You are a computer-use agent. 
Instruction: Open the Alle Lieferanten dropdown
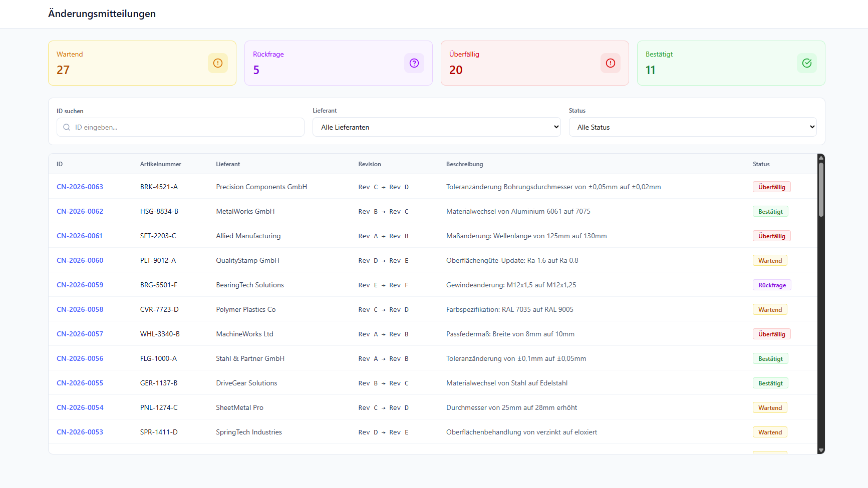(x=436, y=127)
